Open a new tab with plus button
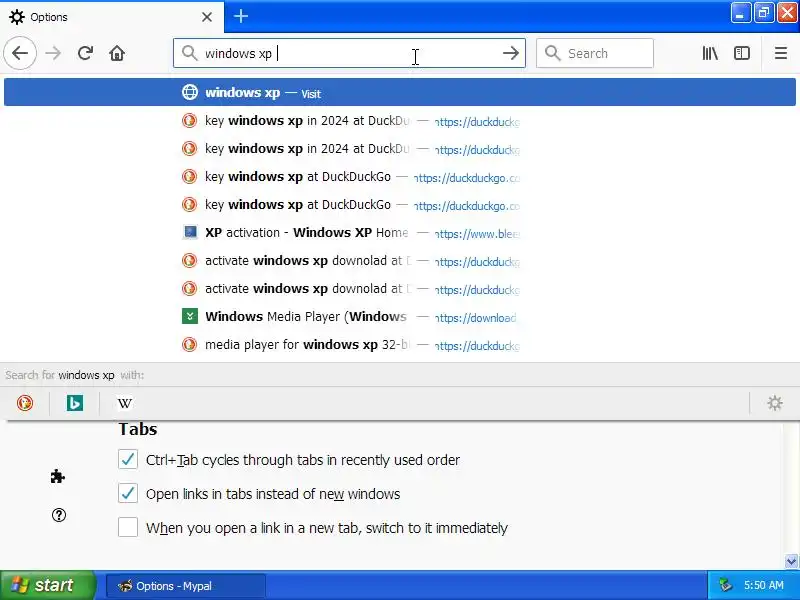The height and width of the screenshot is (600, 800). [x=241, y=16]
